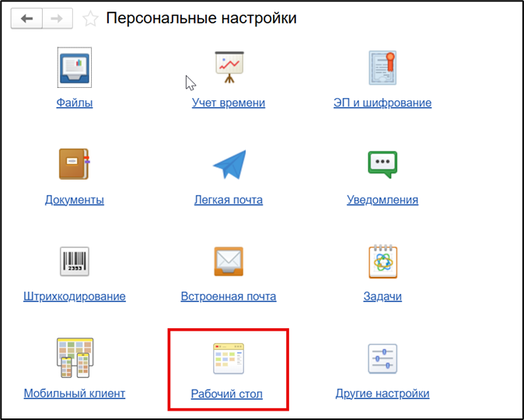Click the Мобильный клиент link

75,394
